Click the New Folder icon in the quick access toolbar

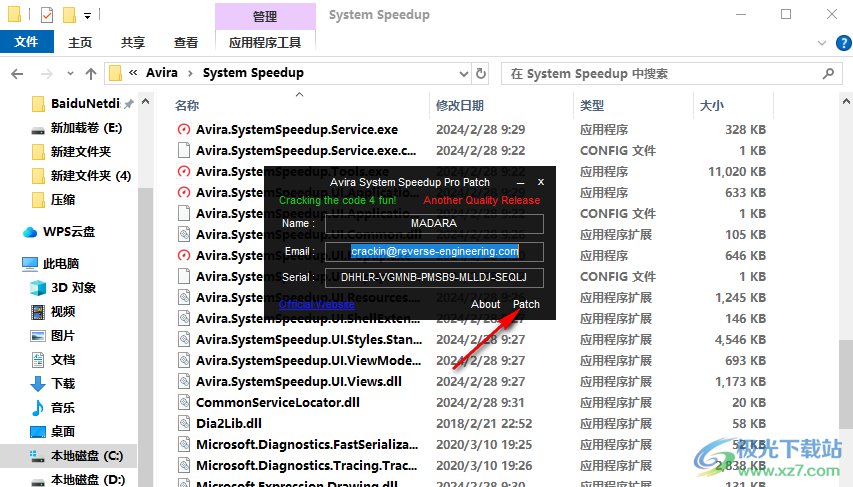click(x=69, y=15)
